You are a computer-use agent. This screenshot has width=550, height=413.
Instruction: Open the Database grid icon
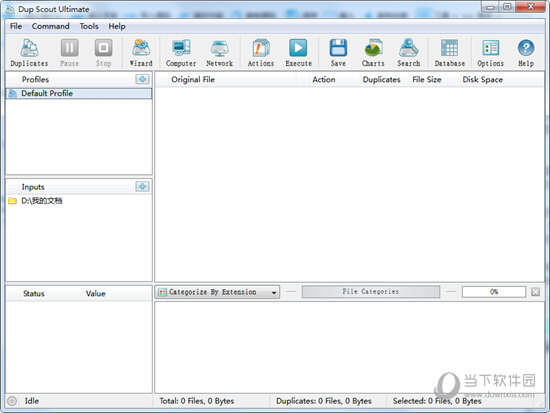click(x=450, y=53)
